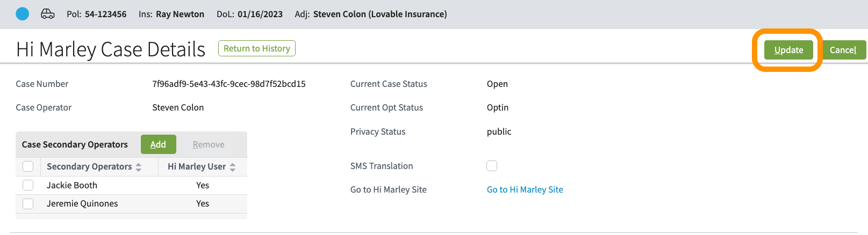Tick the select-all secondary operators checkbox

coord(28,167)
